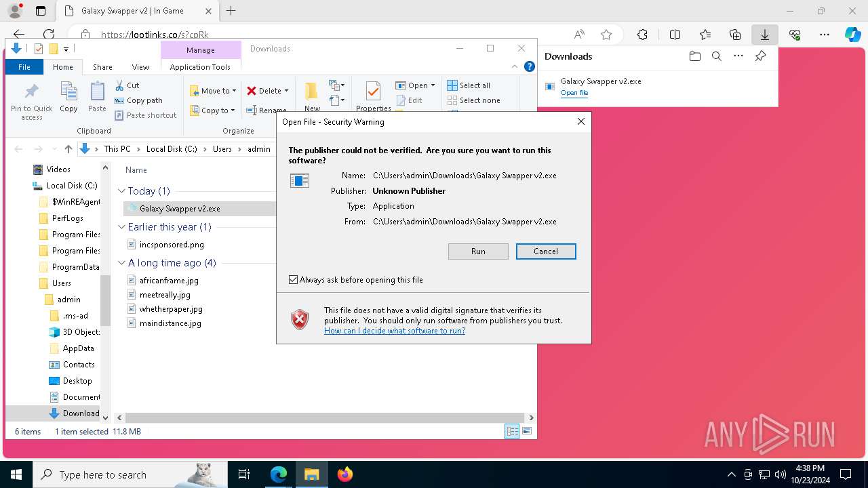Switch to the View ribbon tab

pyautogui.click(x=140, y=67)
